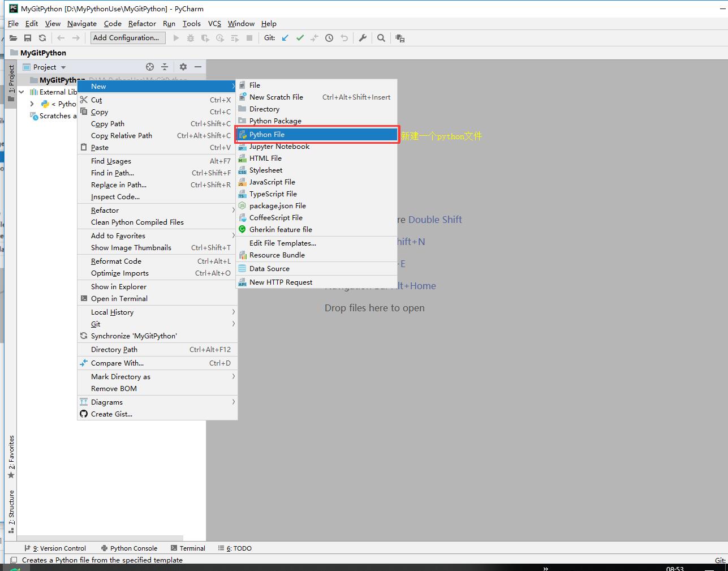Click the Search Everywhere magnifier icon
Image resolution: width=728 pixels, height=571 pixels.
tap(381, 38)
